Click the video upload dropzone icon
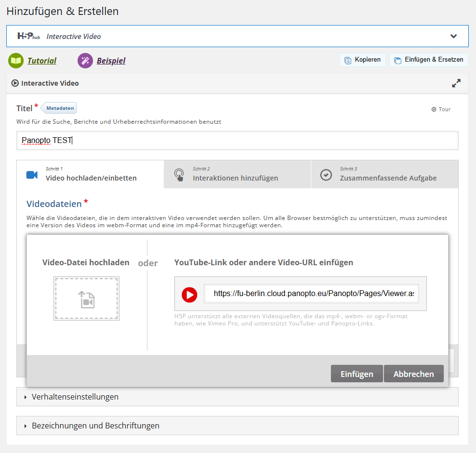476x453 pixels. (x=86, y=298)
